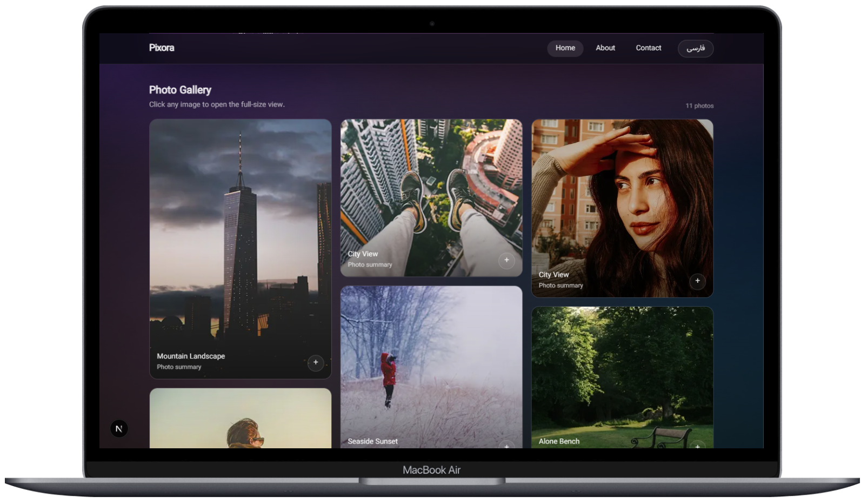Screen dimensions: 868x504
Task: Click the "Alone Bench" title text
Action: (559, 441)
